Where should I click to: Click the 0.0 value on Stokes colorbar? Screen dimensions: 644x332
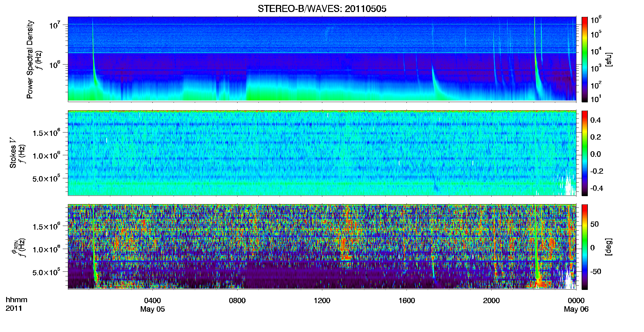click(595, 154)
